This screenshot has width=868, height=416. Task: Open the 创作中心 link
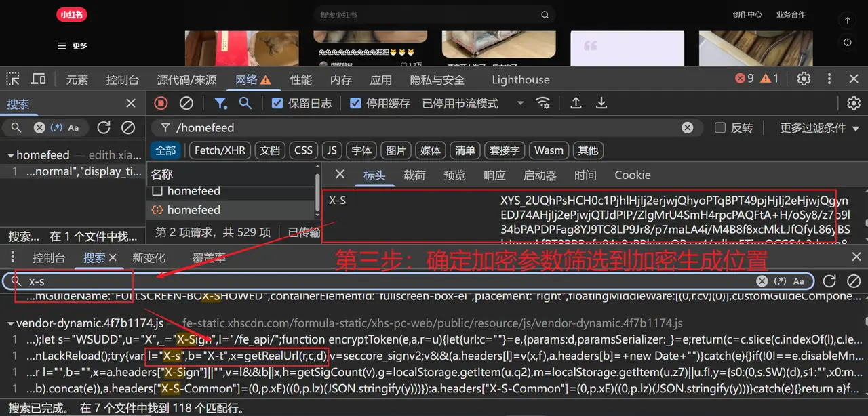(748, 13)
